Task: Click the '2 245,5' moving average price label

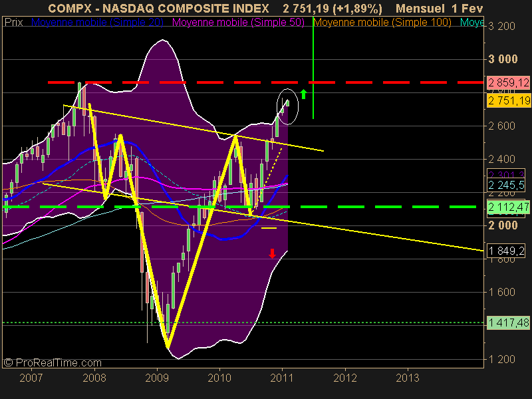Action: click(x=506, y=186)
